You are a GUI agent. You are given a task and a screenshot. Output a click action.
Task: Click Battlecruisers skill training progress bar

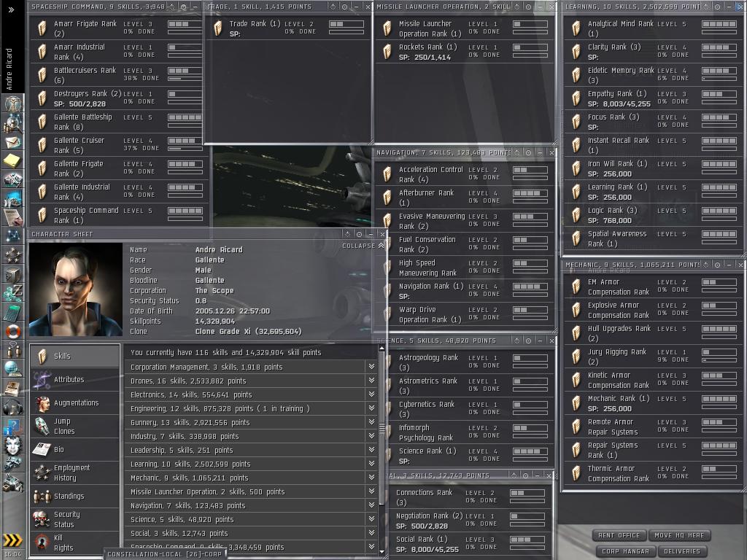(x=185, y=79)
